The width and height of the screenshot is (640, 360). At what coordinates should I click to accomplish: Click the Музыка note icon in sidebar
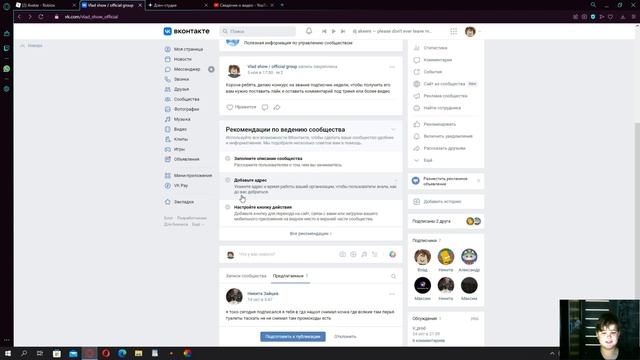click(x=168, y=119)
